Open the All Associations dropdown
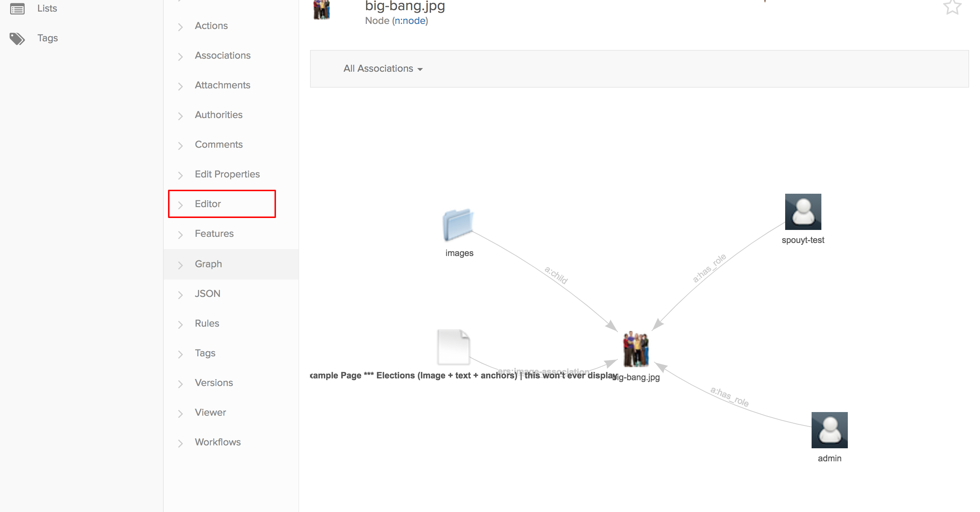This screenshot has height=512, width=980. [x=383, y=68]
